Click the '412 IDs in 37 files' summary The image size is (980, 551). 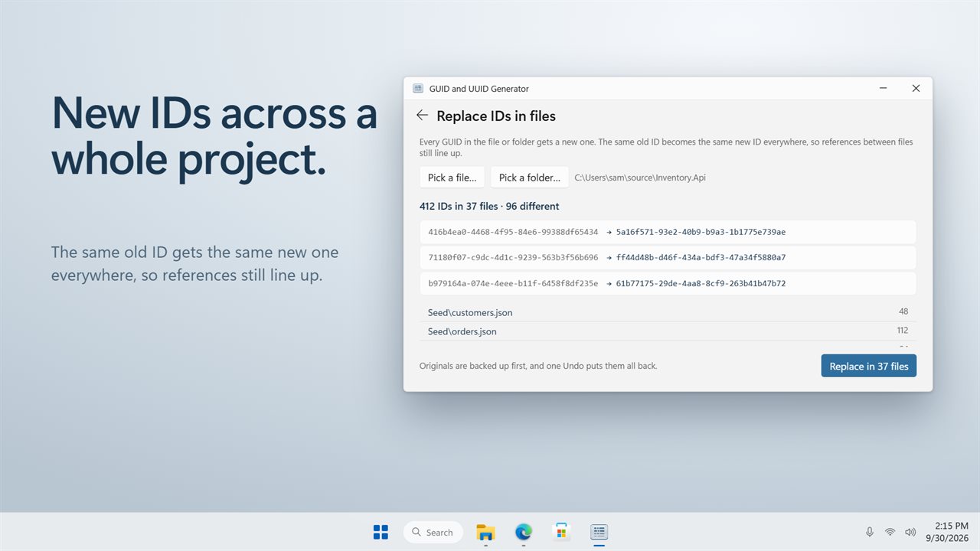tap(489, 206)
